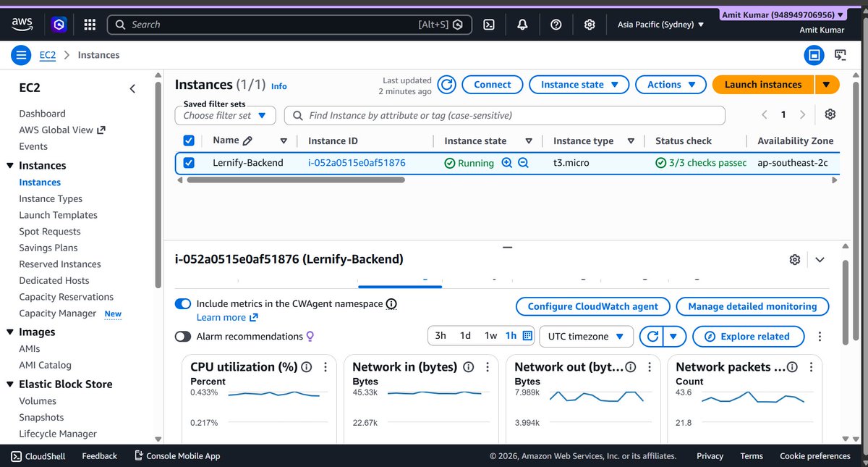868x467 pixels.
Task: Toggle Include metrics in CWAgent namespace
Action: click(x=183, y=304)
